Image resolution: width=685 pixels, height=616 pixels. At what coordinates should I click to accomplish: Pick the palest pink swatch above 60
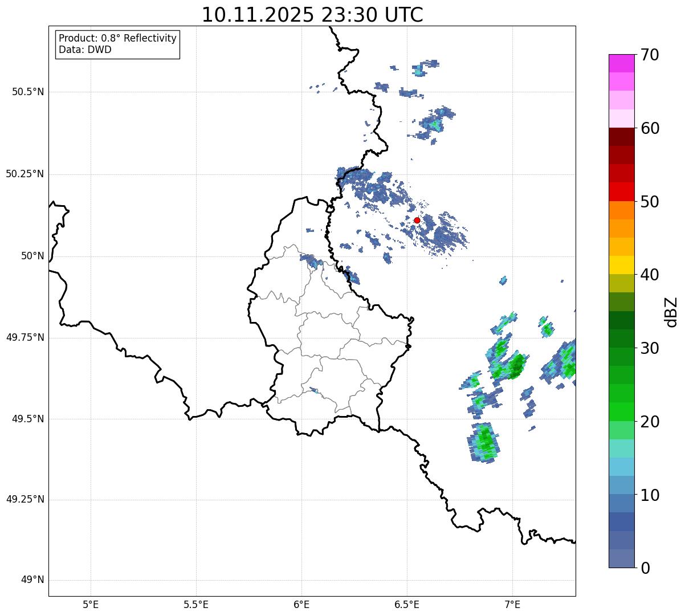tap(622, 119)
